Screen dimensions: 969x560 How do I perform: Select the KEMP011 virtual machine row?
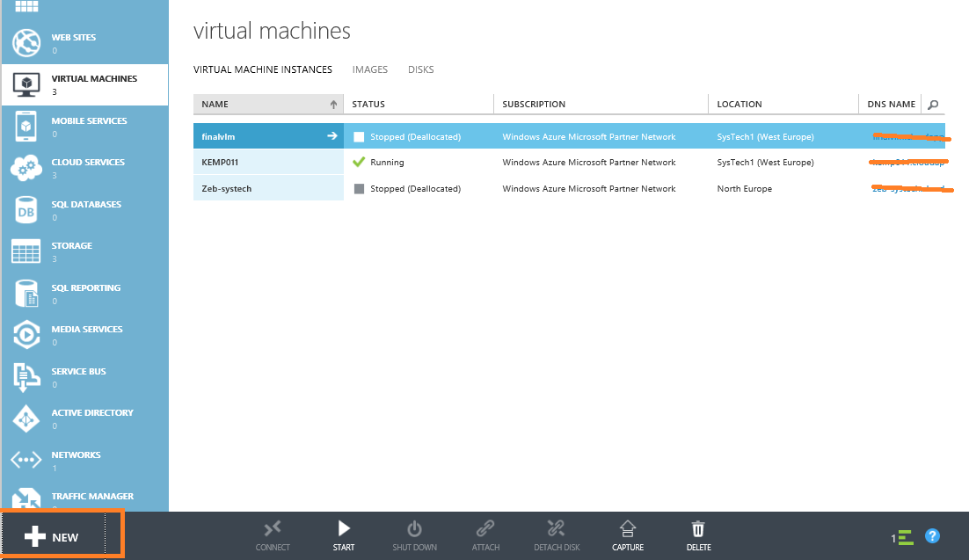(569, 162)
